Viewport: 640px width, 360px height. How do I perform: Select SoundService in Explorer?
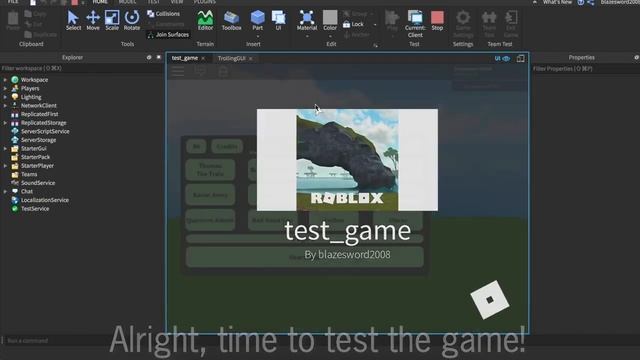38,183
